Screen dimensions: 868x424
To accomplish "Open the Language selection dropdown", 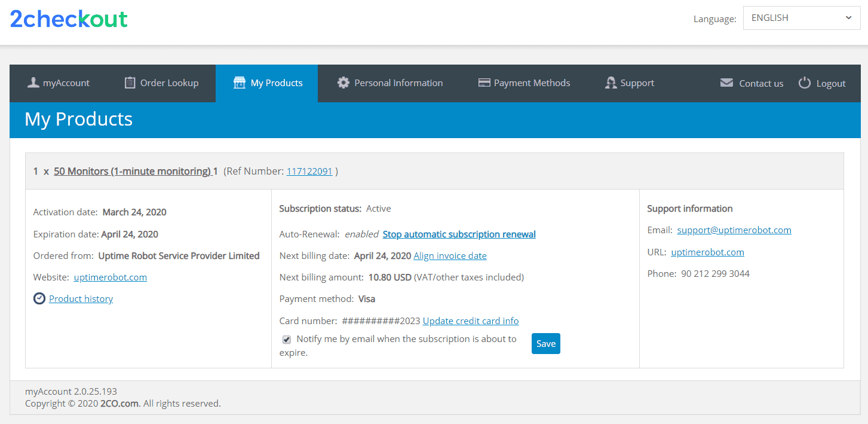I will (x=801, y=17).
